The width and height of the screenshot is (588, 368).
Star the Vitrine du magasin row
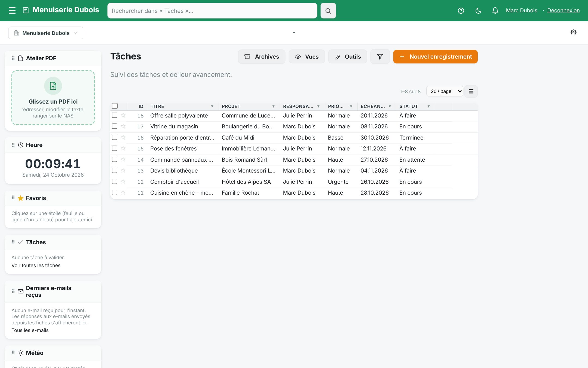(123, 126)
